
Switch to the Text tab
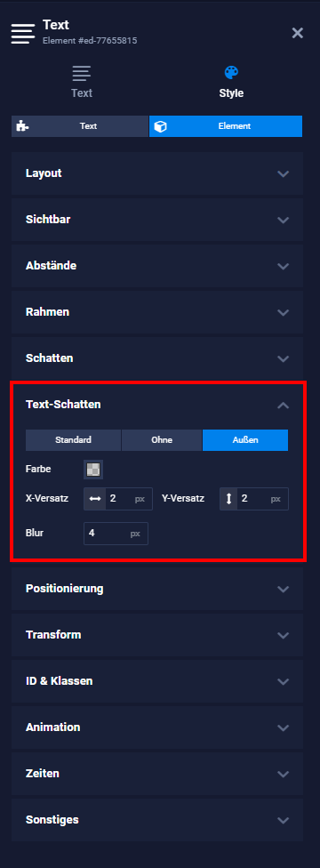click(82, 82)
